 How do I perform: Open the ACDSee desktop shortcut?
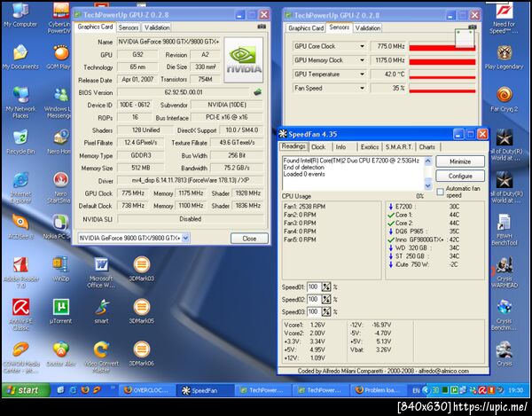pyautogui.click(x=20, y=226)
